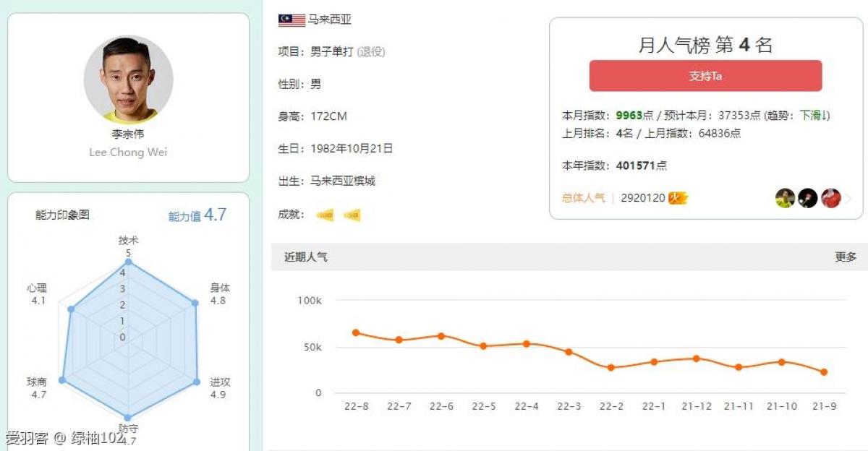The width and height of the screenshot is (868, 451).
Task: Click the 进攻 4.9 point on radar chart
Action: click(x=196, y=381)
